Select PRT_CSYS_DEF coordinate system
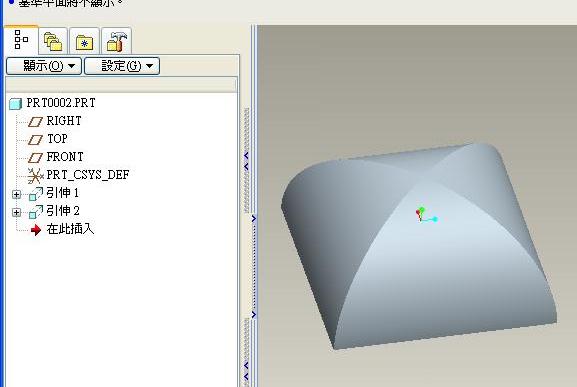The width and height of the screenshot is (577, 387). 88,175
